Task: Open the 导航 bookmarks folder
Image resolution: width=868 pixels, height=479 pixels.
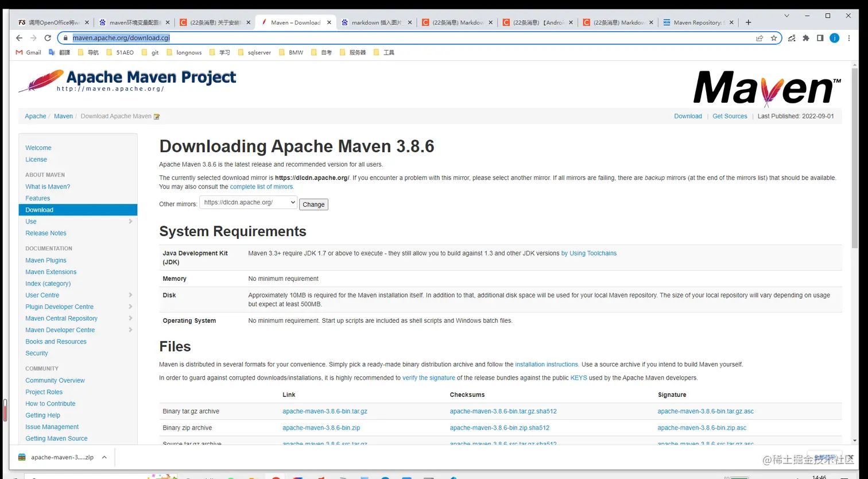Action: (88, 52)
